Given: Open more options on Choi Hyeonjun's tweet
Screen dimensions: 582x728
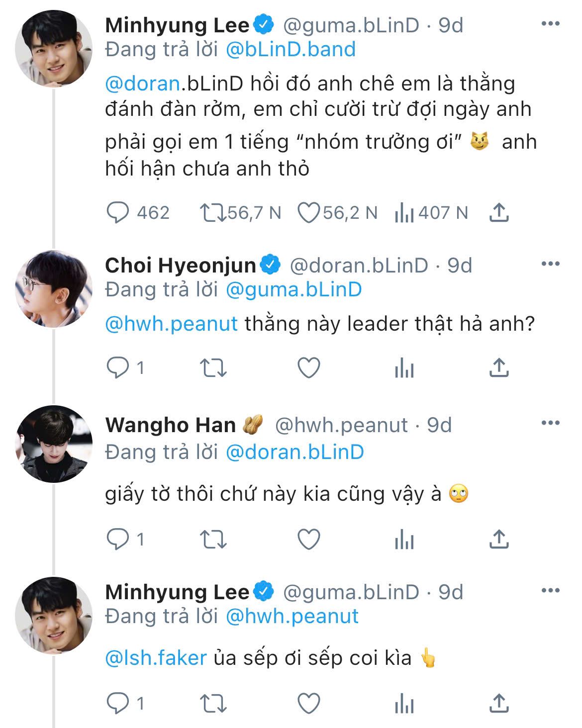Looking at the screenshot, I should [x=550, y=264].
